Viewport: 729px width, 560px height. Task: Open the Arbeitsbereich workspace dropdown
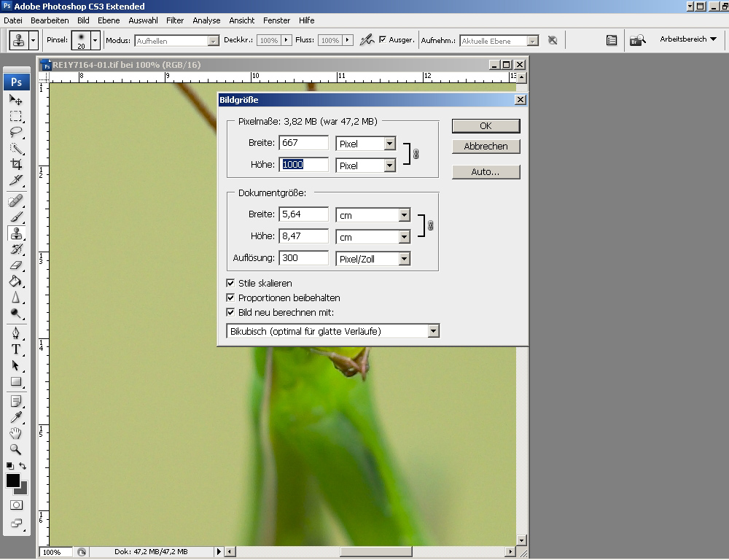point(688,39)
